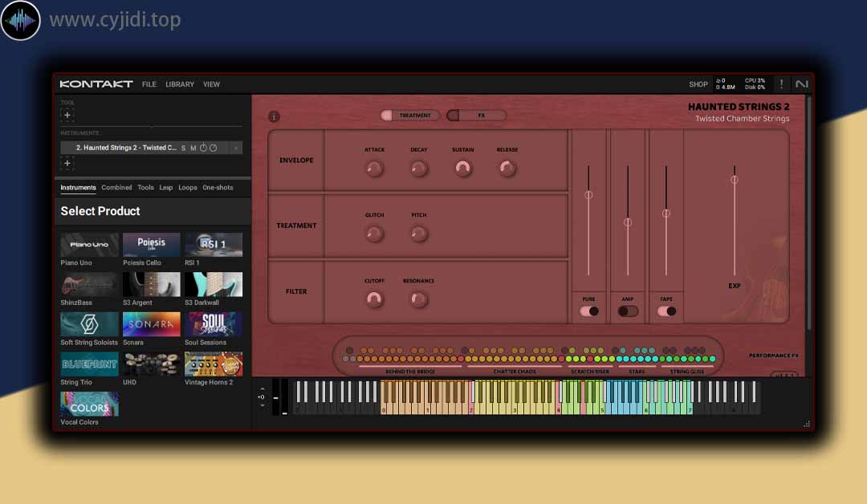Click the DECAY knob
The width and height of the screenshot is (867, 504).
418,168
